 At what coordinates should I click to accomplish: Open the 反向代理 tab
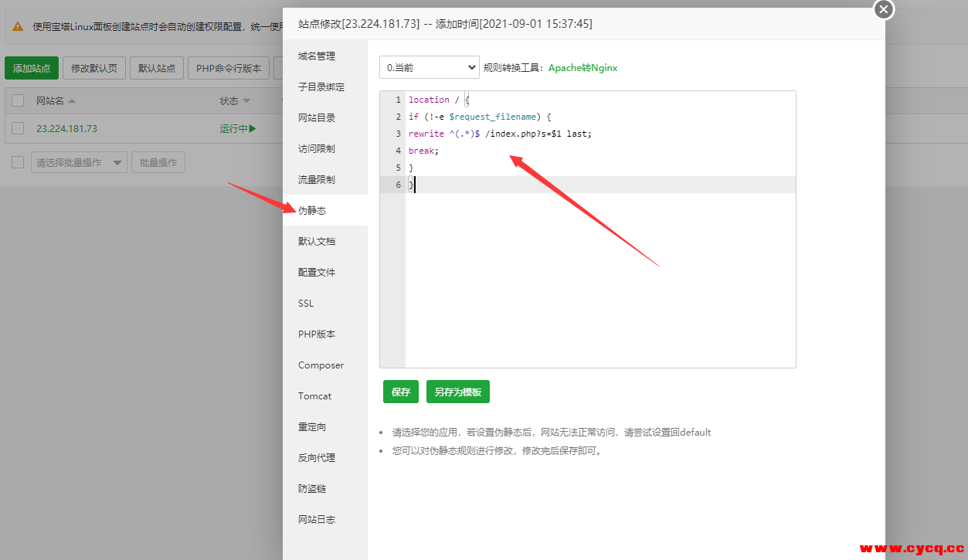(317, 457)
